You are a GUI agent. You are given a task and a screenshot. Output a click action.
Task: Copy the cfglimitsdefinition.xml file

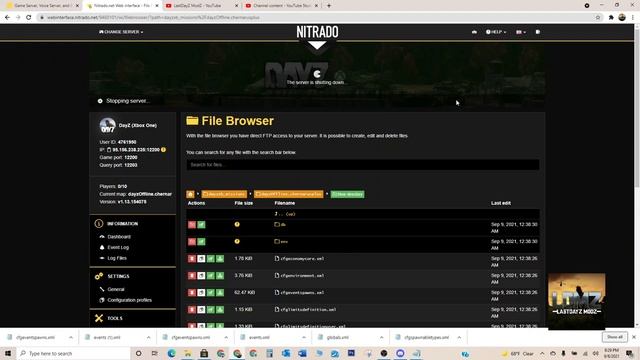coord(201,310)
